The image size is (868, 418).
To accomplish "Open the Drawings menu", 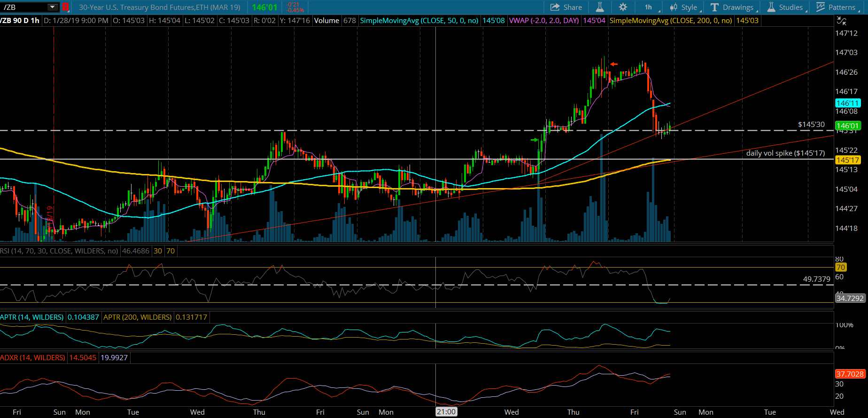I will point(734,7).
